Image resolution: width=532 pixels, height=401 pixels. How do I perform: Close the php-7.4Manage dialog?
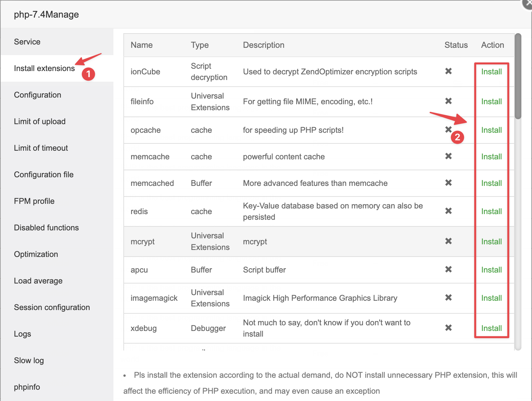click(x=527, y=3)
